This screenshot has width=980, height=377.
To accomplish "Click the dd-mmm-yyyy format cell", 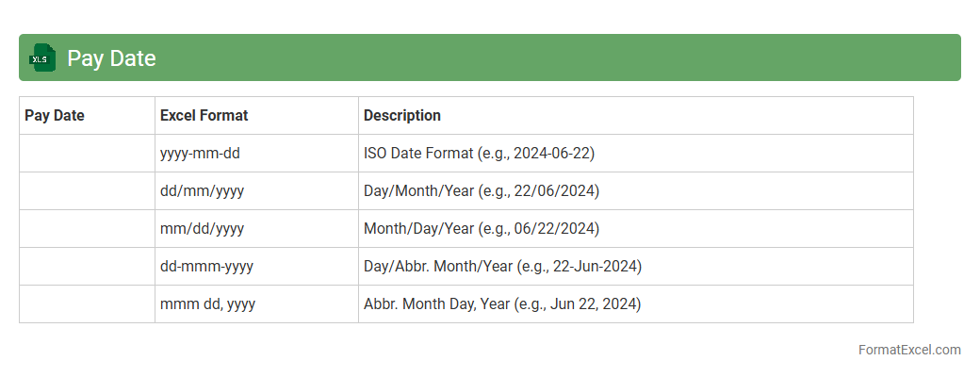I will click(206, 267).
